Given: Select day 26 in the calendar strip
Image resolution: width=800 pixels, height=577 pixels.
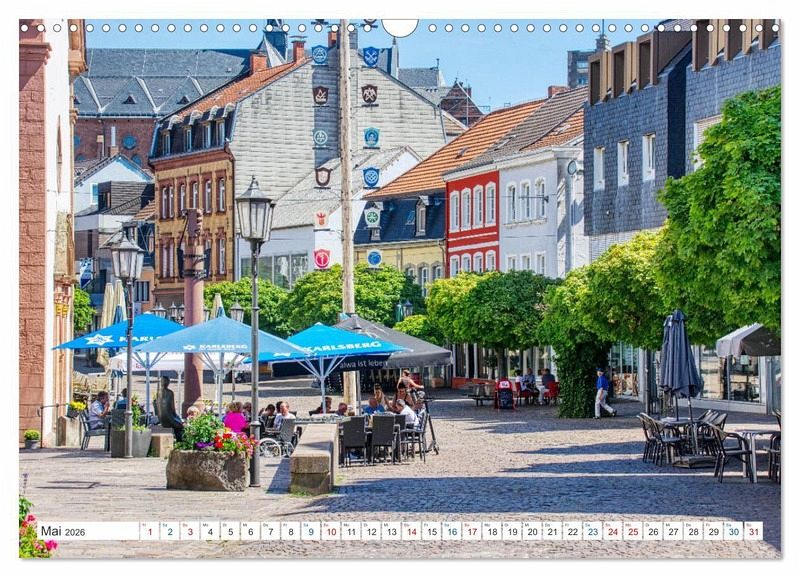Looking at the screenshot, I should tap(653, 531).
